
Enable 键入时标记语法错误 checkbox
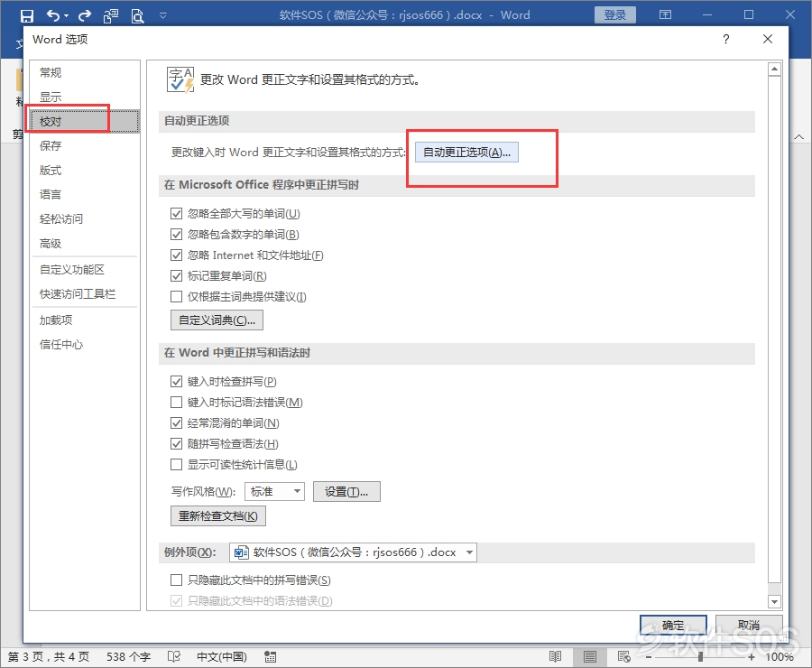(177, 402)
